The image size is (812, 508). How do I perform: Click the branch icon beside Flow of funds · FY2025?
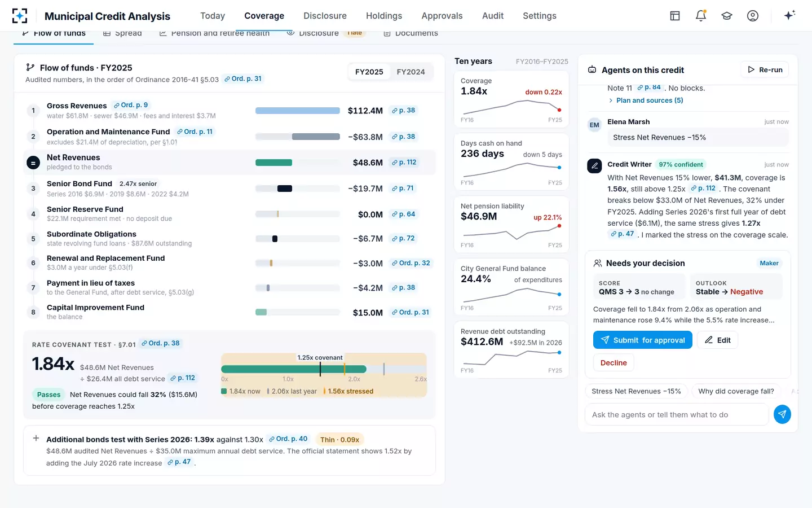pos(30,68)
